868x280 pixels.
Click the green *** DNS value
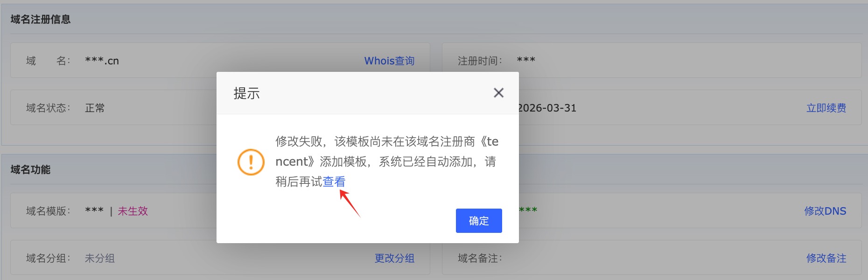[x=528, y=210]
